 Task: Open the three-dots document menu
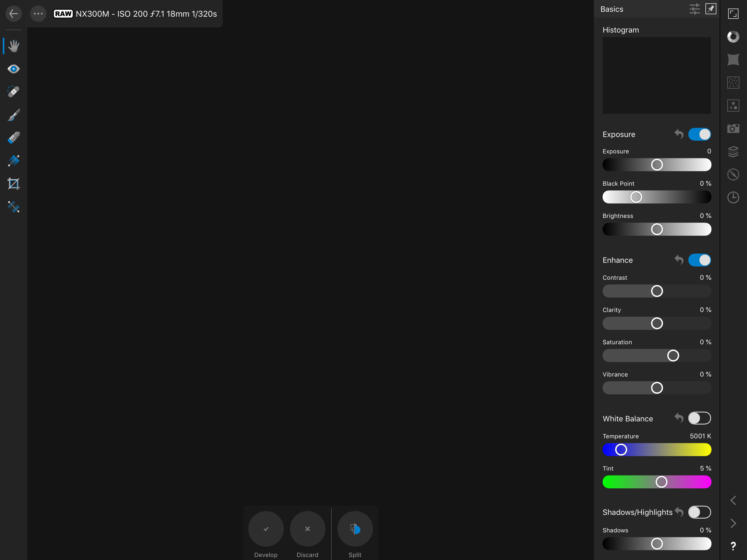38,14
